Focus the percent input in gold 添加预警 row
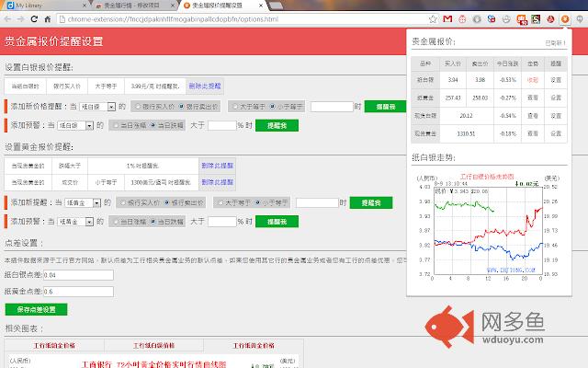 point(222,222)
